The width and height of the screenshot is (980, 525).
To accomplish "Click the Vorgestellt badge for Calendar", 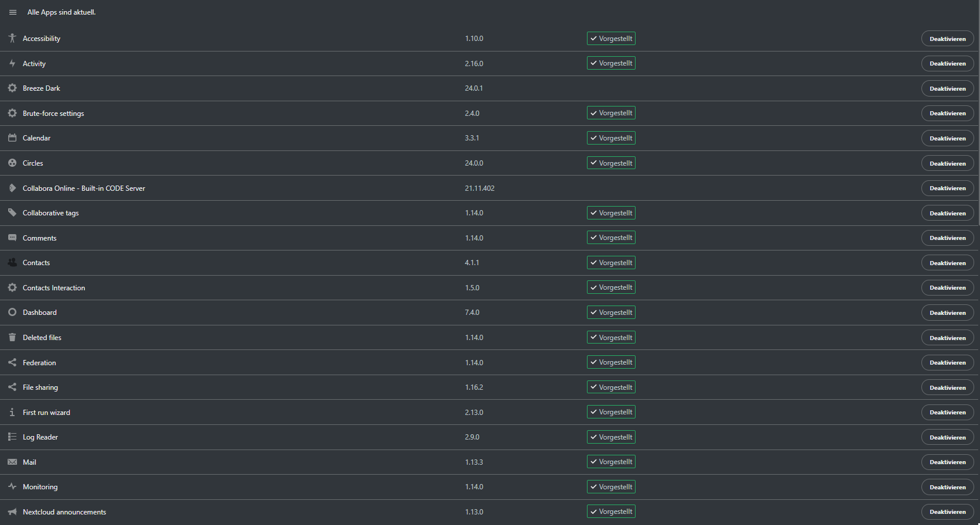I will point(611,138).
